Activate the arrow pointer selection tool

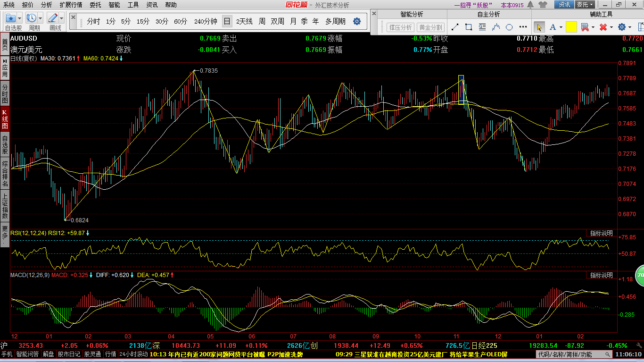tap(539, 27)
